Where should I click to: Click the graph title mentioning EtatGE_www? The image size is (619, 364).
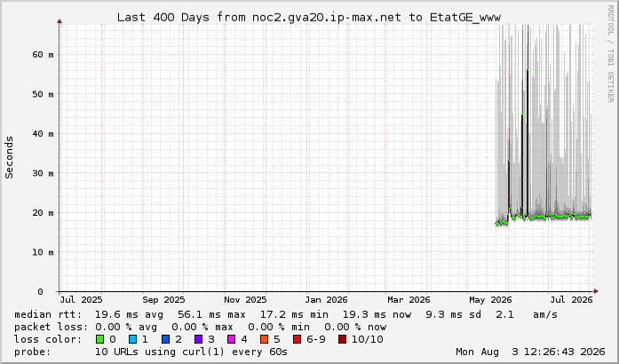(x=309, y=18)
